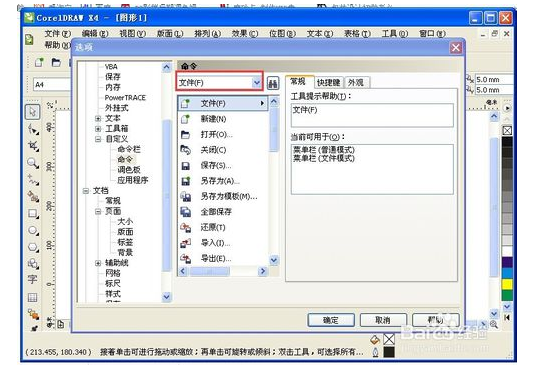Pick the yellow swatch in the color palette

click(507, 284)
